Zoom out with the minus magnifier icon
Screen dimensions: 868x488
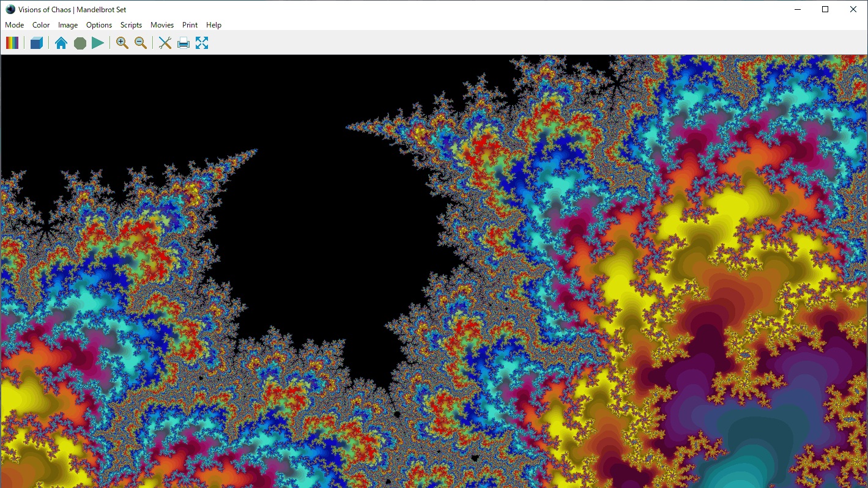pyautogui.click(x=141, y=43)
